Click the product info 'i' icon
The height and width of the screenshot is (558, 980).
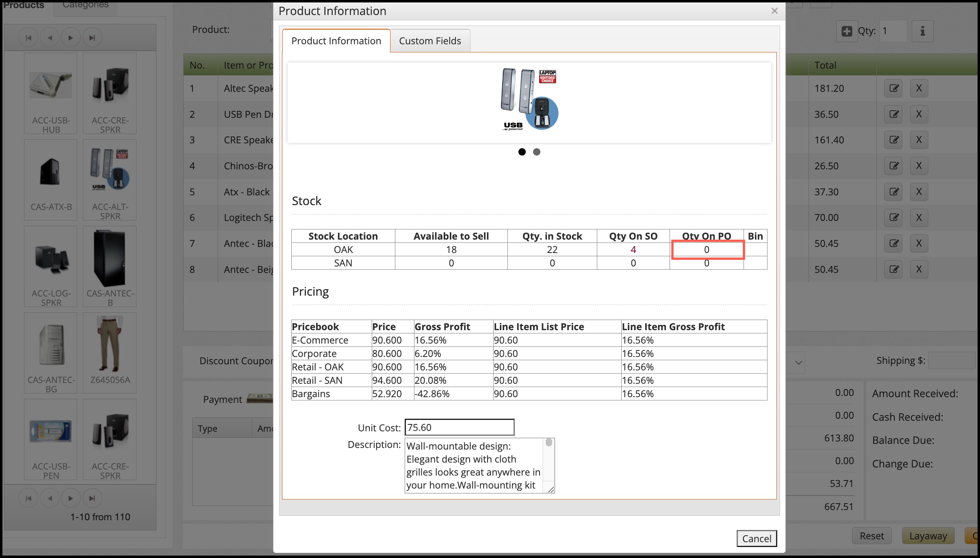click(x=922, y=31)
